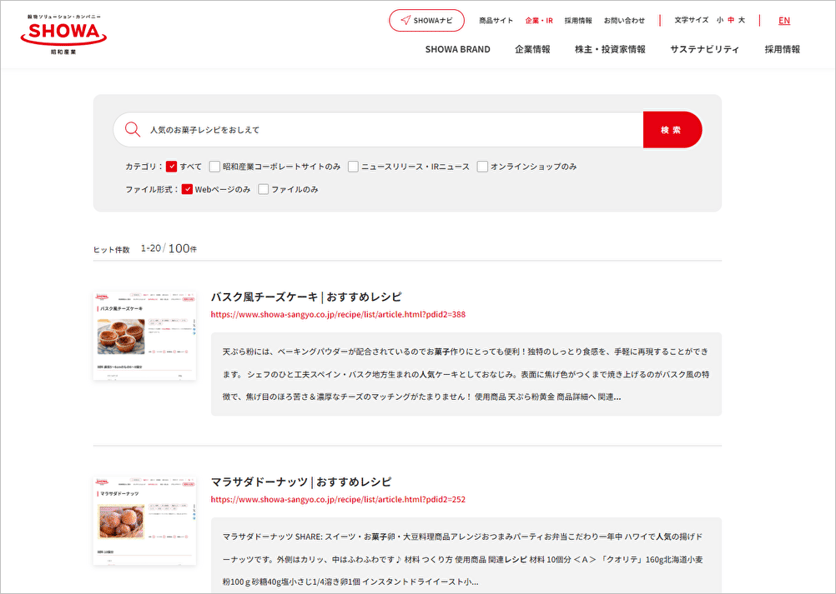Click the 検索 search button
The height and width of the screenshot is (594, 836).
673,129
